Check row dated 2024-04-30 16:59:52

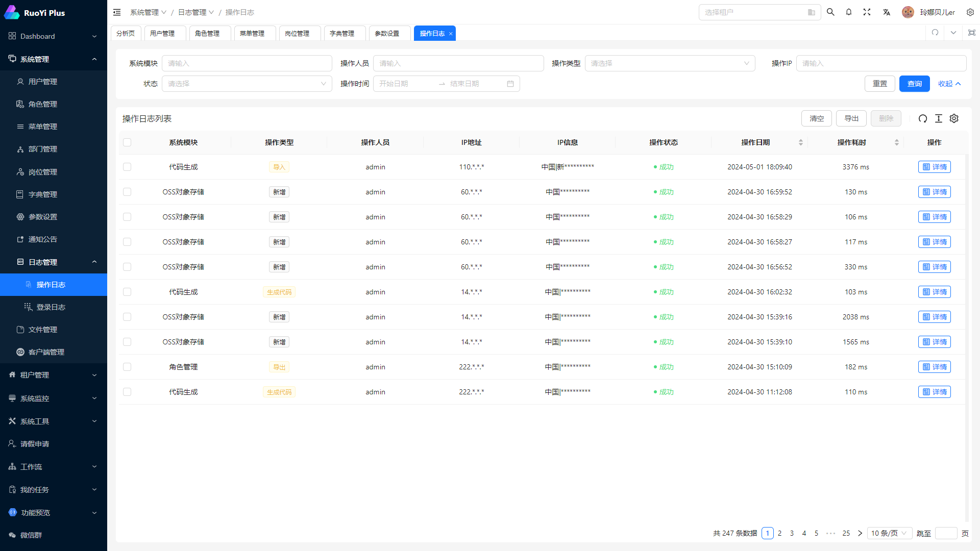(127, 192)
